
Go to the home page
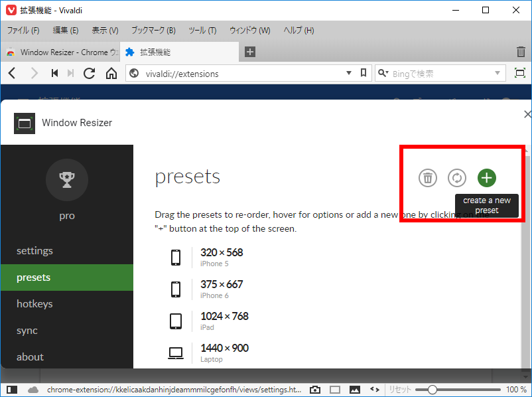coord(111,73)
